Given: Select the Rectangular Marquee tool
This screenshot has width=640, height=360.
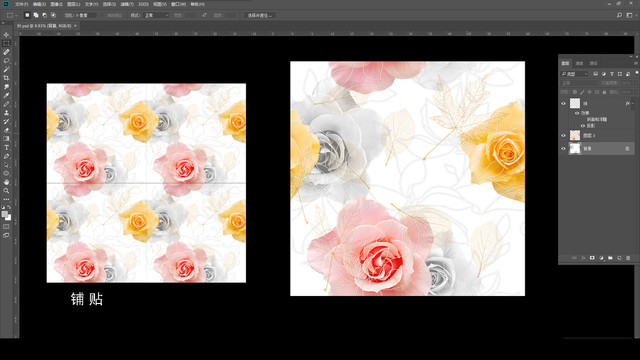Looking at the screenshot, I should pos(6,43).
